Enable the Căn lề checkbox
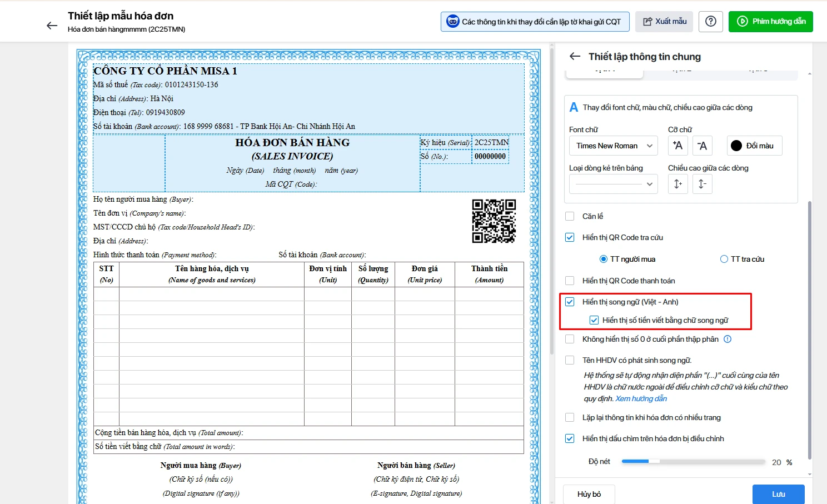The image size is (827, 504). click(570, 216)
